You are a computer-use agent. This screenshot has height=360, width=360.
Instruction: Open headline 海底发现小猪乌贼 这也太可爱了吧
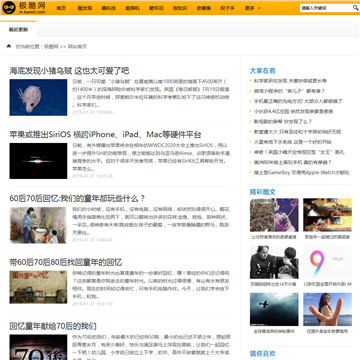(x=69, y=71)
